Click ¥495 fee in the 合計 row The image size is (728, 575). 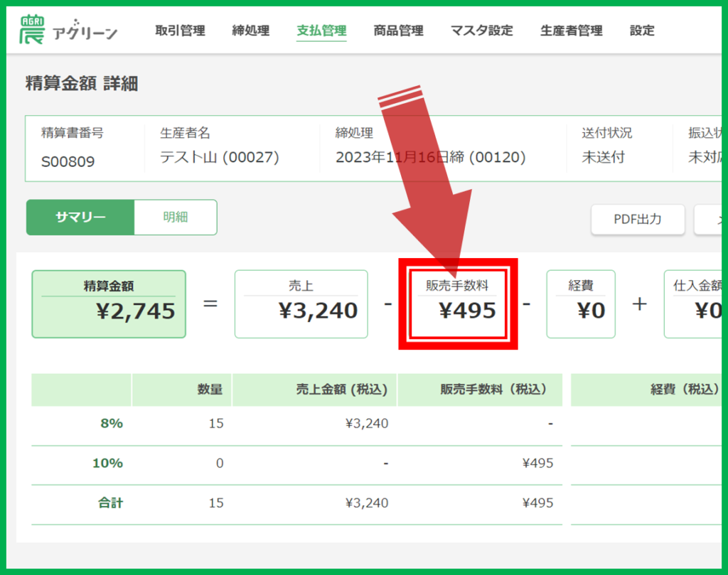[537, 503]
